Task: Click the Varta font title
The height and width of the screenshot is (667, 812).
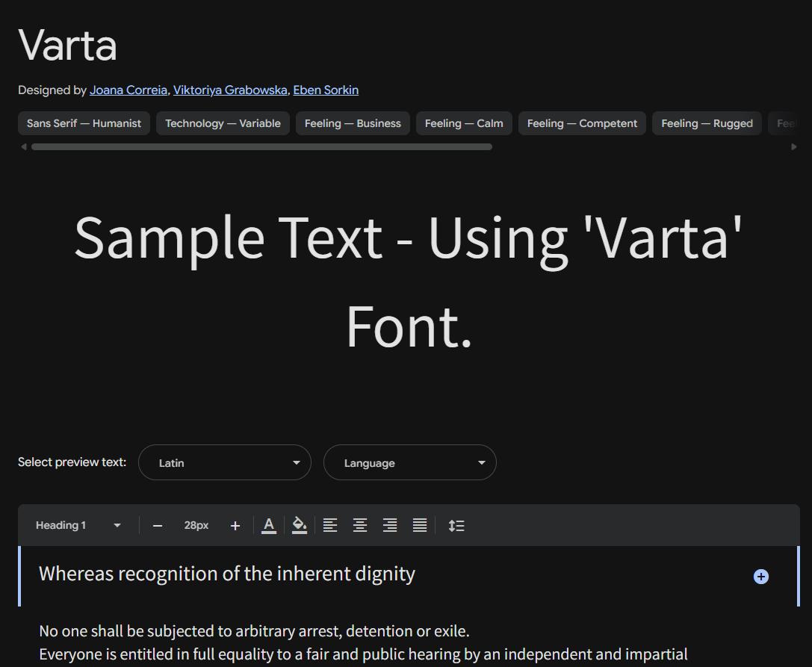Action: (67, 46)
